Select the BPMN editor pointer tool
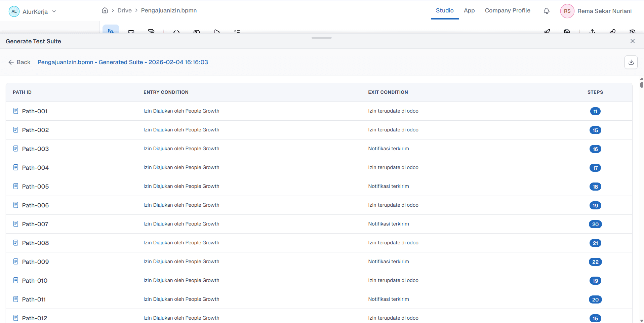Viewport: 644px width, 323px height. (x=111, y=32)
